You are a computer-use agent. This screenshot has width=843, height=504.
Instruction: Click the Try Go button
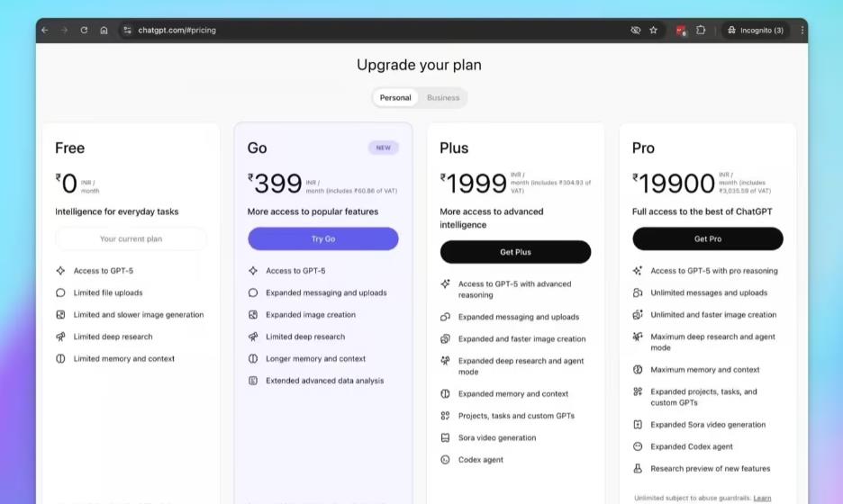coord(323,238)
